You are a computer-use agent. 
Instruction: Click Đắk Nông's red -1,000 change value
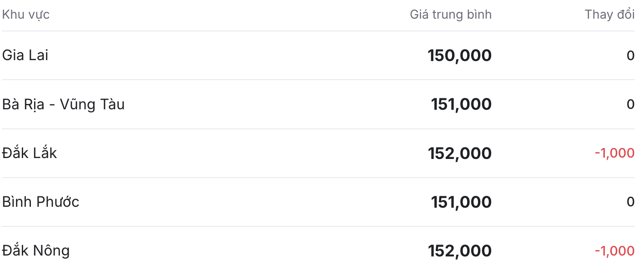[x=614, y=251]
